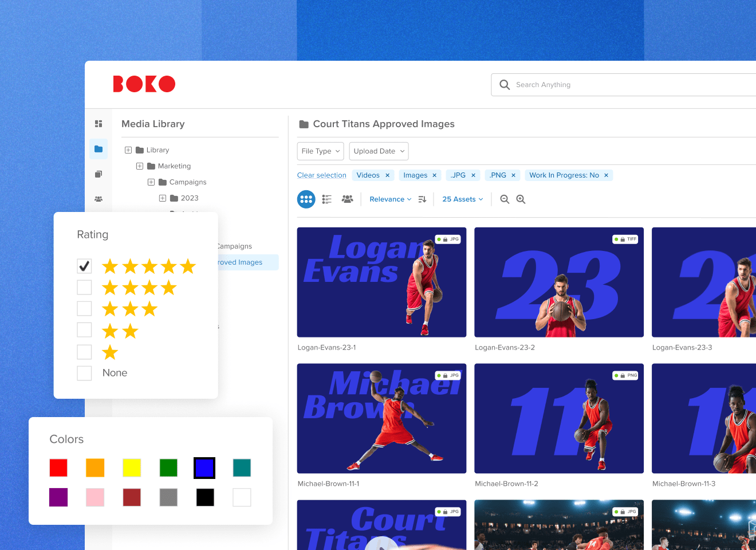Deselect the blue color swatch
Viewport: 756px width, 550px height.
tap(204, 468)
